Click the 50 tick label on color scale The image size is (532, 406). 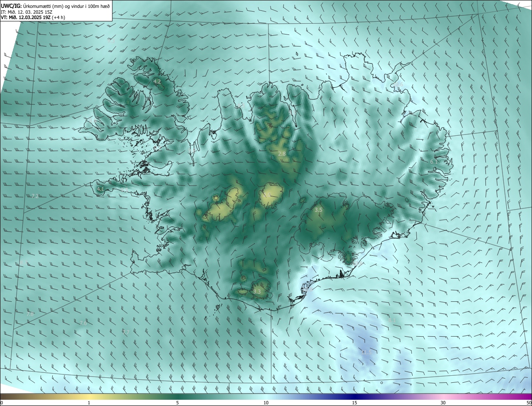click(529, 403)
